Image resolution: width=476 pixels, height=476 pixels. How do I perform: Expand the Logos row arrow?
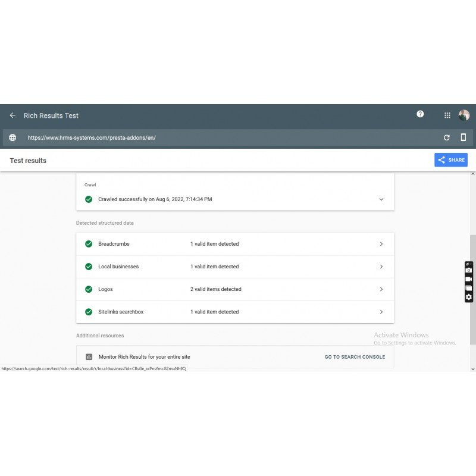[x=381, y=289]
